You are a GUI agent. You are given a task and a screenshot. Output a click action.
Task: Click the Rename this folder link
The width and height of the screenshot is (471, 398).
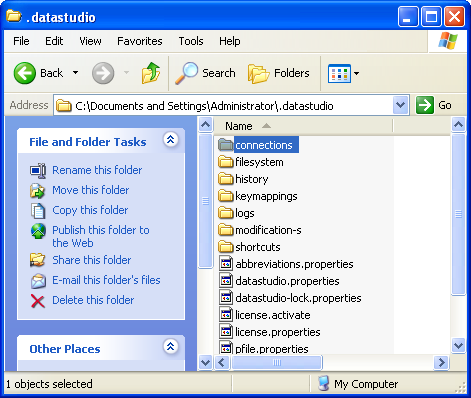(x=97, y=170)
